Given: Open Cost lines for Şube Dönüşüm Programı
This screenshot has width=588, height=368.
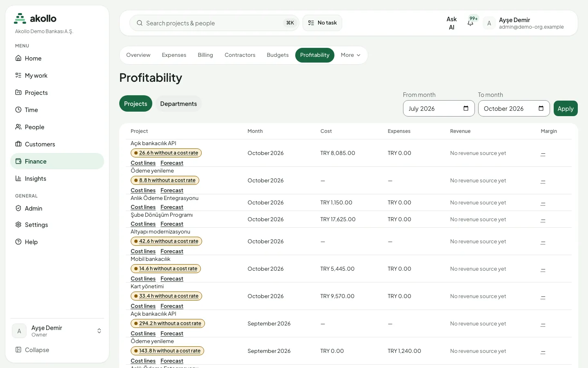Looking at the screenshot, I should tap(143, 224).
